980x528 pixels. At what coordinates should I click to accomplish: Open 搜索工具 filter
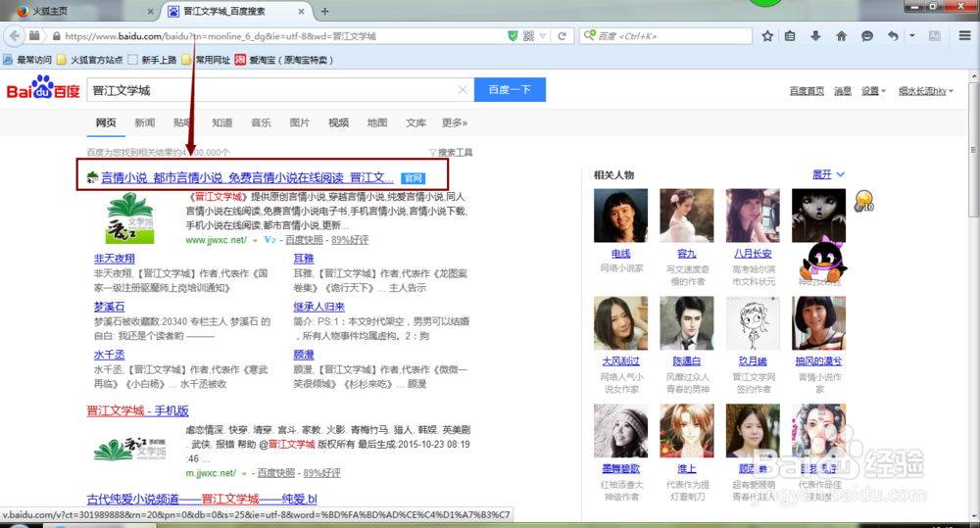(451, 153)
